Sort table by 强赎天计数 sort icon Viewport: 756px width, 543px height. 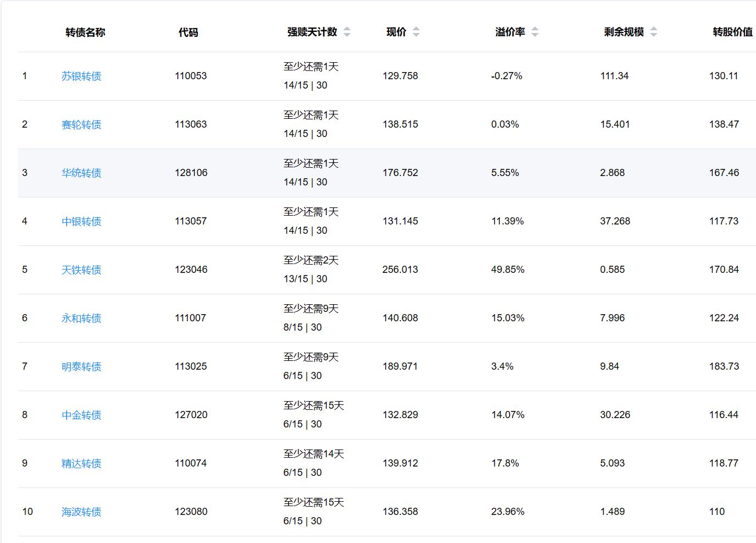pos(347,32)
